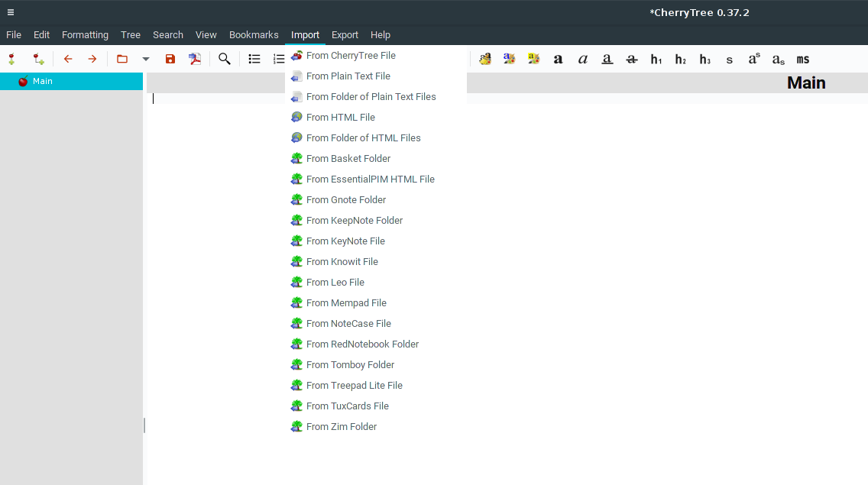868x485 pixels.
Task: Toggle subscript formatting
Action: pyautogui.click(x=779, y=60)
